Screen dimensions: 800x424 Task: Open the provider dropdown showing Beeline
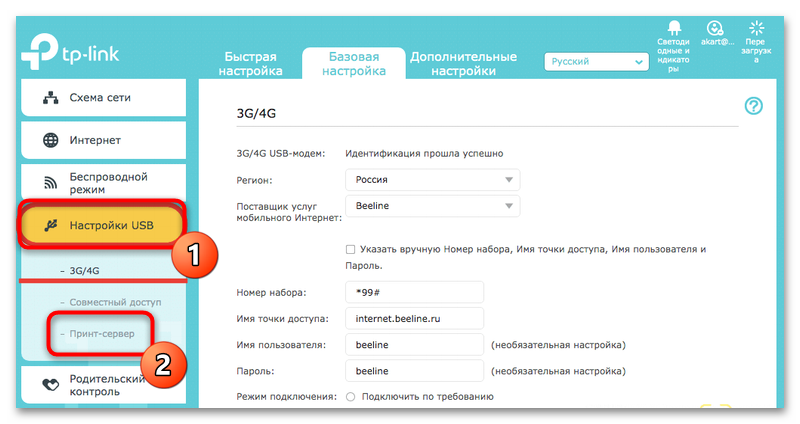433,206
